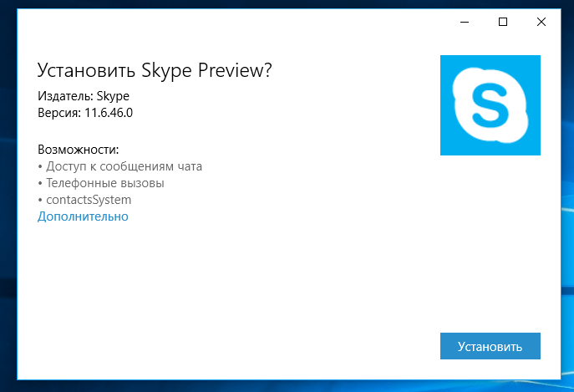This screenshot has width=574, height=392.
Task: Click the version text 11.6.46.0
Action: (x=109, y=113)
